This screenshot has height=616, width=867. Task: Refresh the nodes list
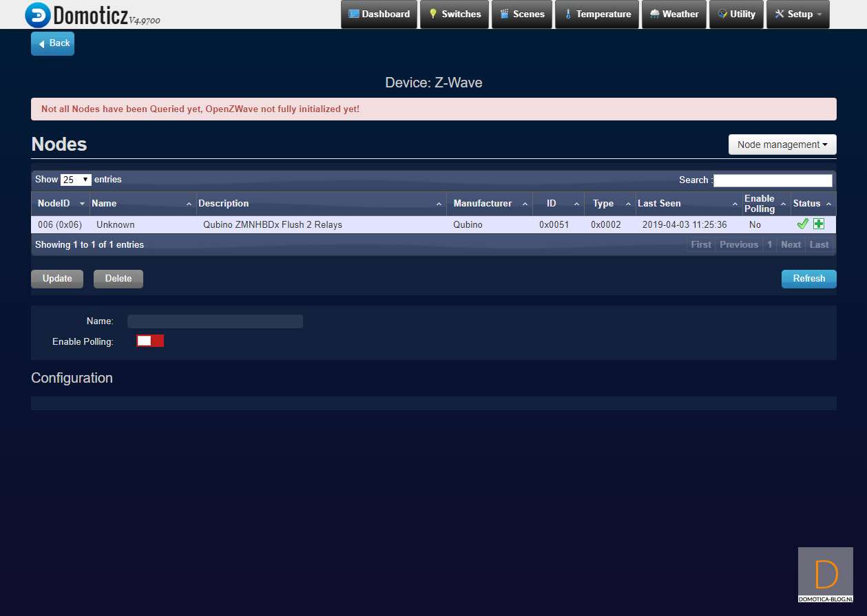pyautogui.click(x=809, y=279)
